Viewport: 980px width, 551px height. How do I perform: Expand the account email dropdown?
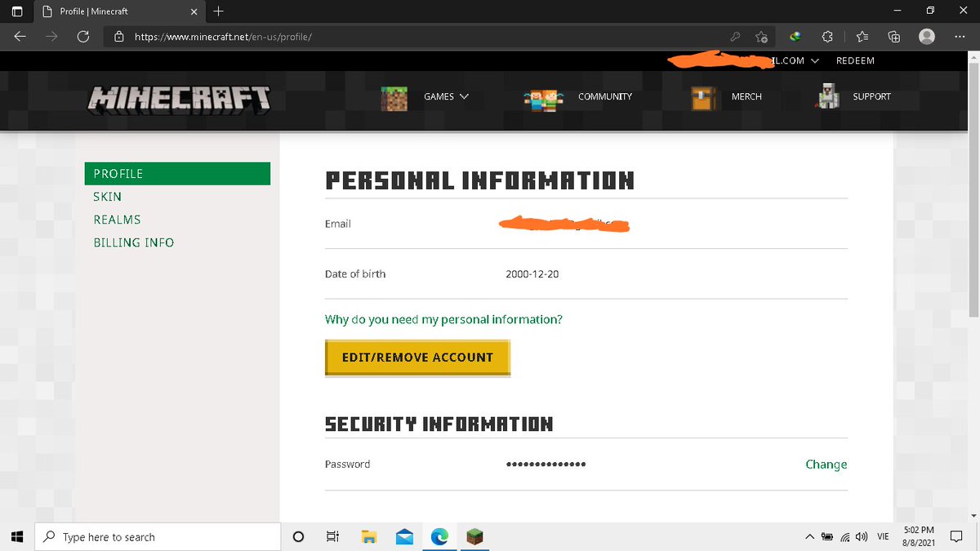coord(814,61)
